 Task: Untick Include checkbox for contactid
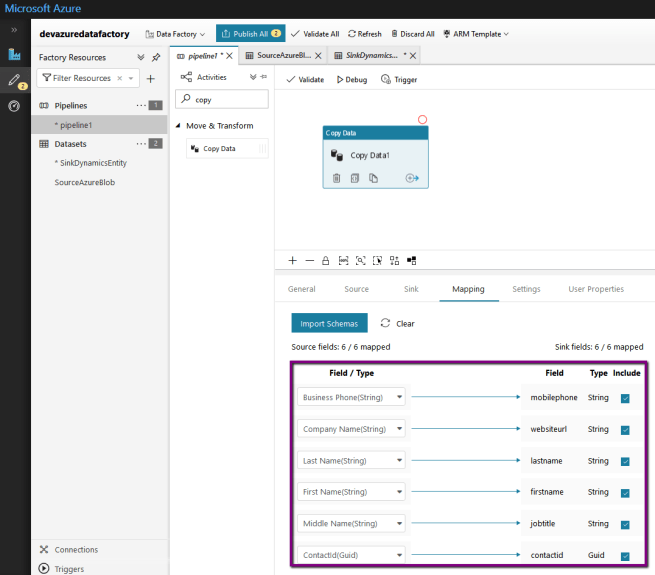pos(625,556)
